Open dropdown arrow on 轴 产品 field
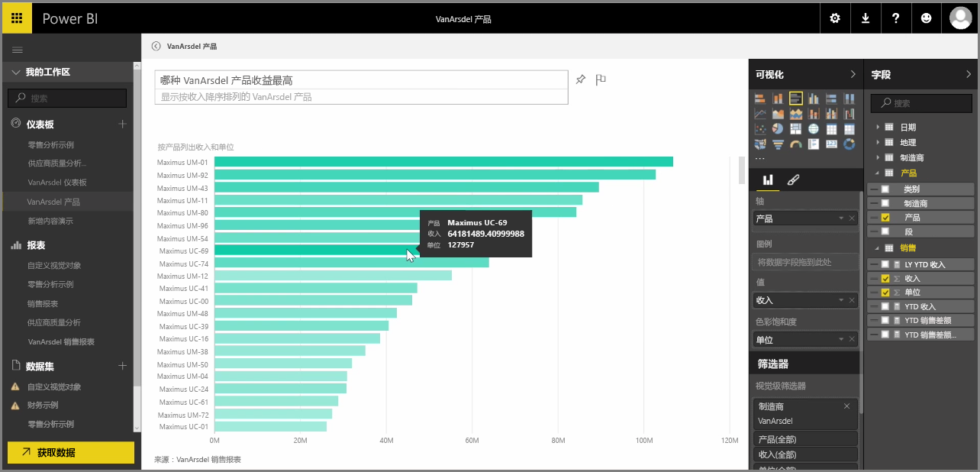 pos(841,218)
